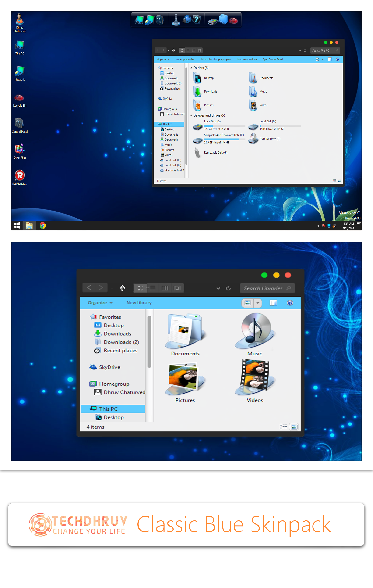
Task: Refresh the This PC window
Action: point(305,50)
